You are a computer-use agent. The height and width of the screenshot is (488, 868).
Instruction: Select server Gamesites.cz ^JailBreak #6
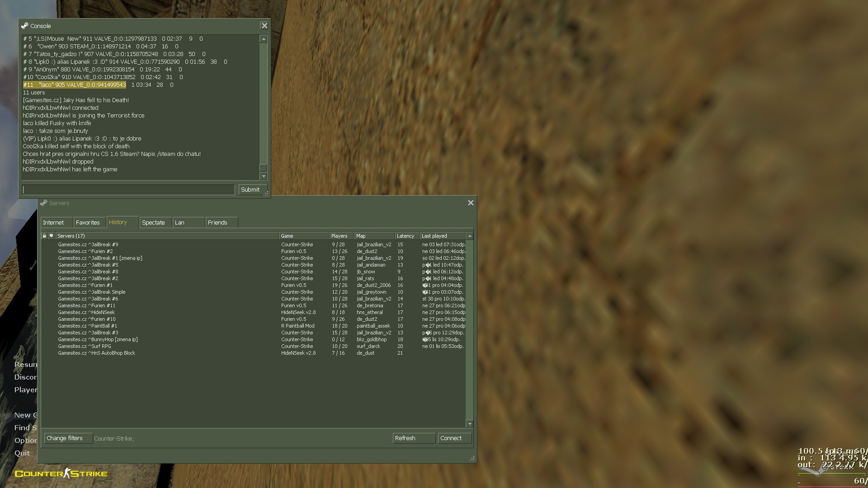coord(253,299)
